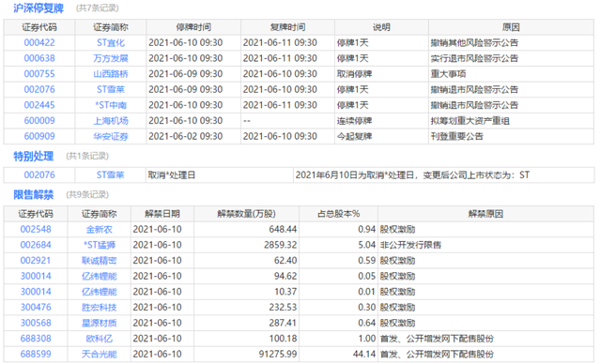Open stock code 688308 link
This screenshot has height=364, width=601.
tap(36, 339)
